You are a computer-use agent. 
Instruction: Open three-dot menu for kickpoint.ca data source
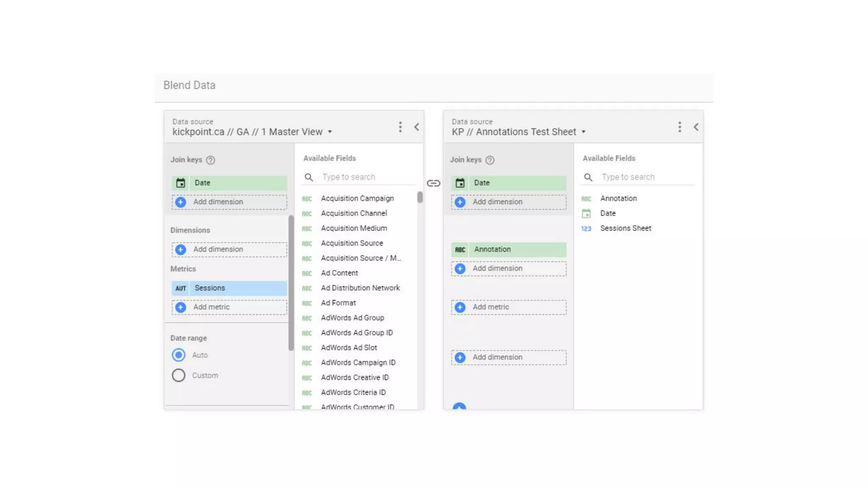click(400, 127)
